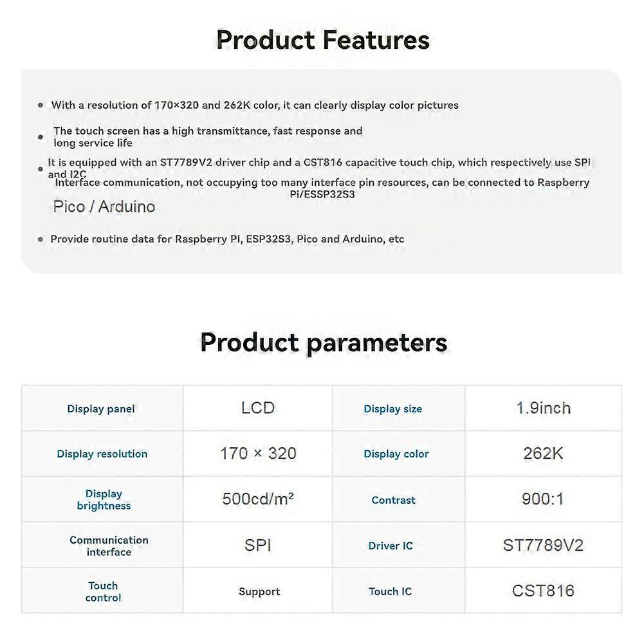Select the ST7789V2 Driver IC value
The image size is (644, 644).
click(x=543, y=546)
